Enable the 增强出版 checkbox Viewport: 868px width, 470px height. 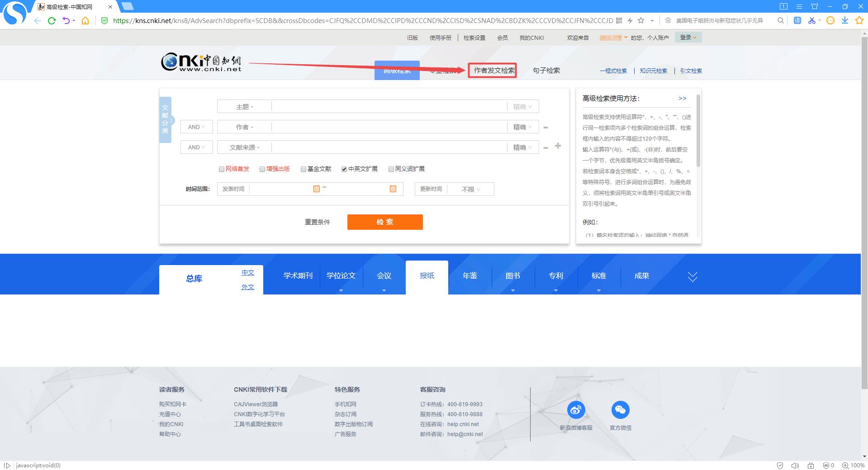(x=262, y=169)
